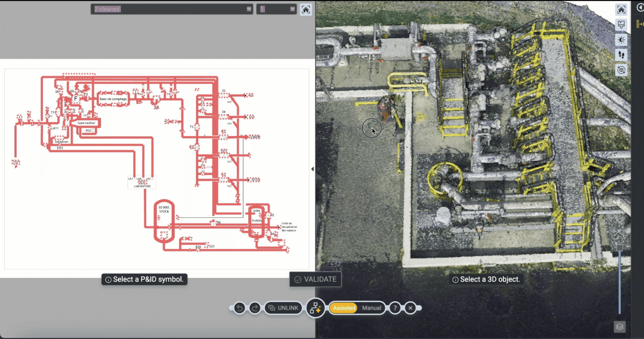Click the rotating cube orbit icon
This screenshot has height=339, width=644.
[x=621, y=70]
